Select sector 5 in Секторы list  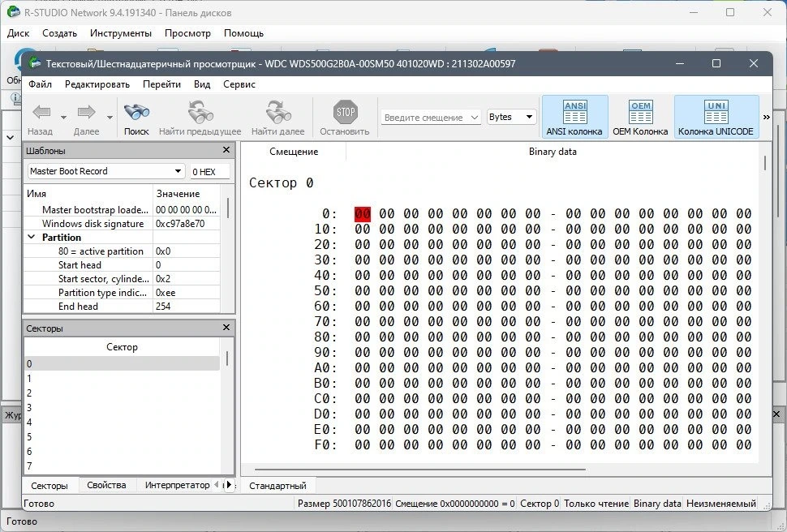[x=122, y=436]
